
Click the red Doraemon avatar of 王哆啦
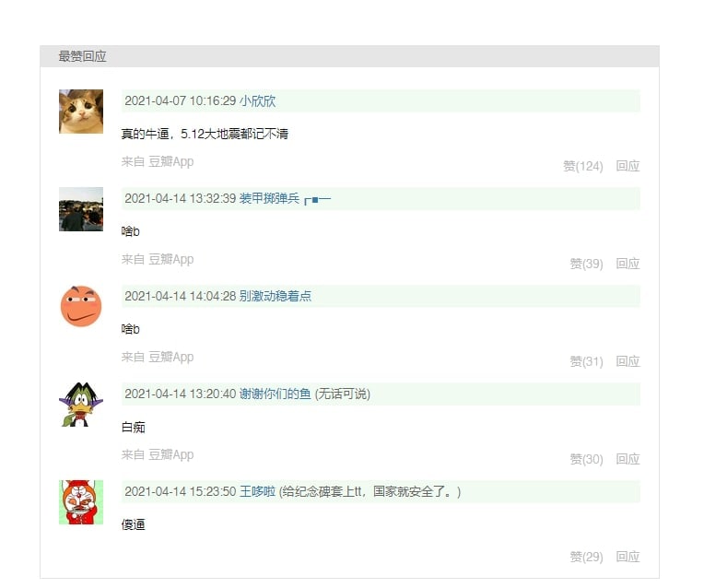[x=81, y=502]
